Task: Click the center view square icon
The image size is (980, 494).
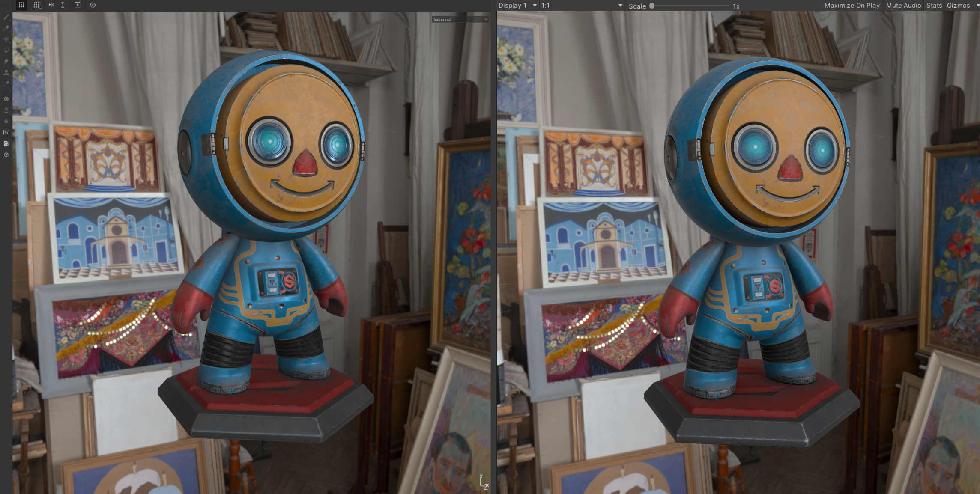Action: (x=78, y=5)
